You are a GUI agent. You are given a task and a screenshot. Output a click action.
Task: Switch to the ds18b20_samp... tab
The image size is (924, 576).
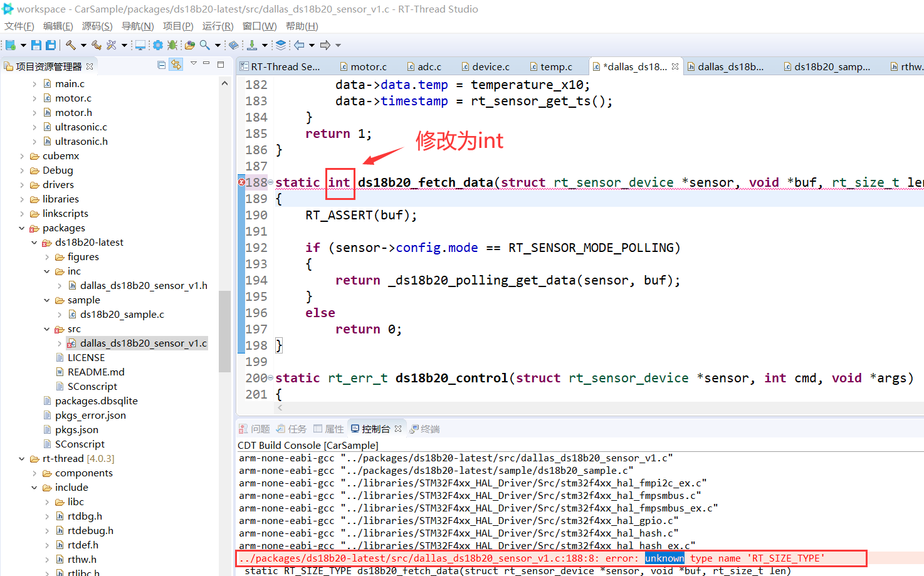tap(827, 66)
